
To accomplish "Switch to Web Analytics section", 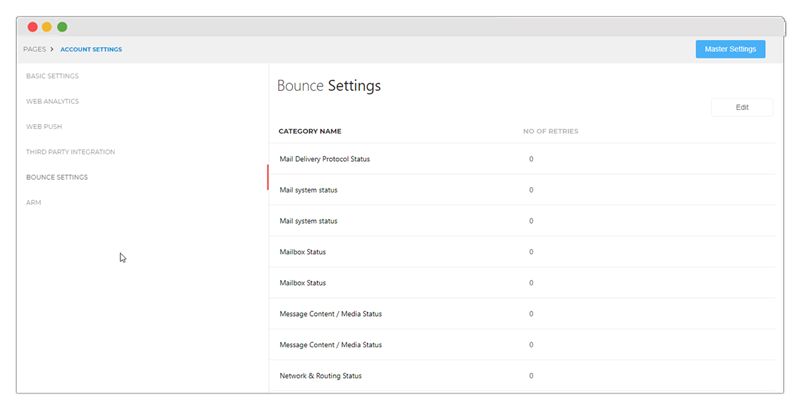I will [x=52, y=101].
